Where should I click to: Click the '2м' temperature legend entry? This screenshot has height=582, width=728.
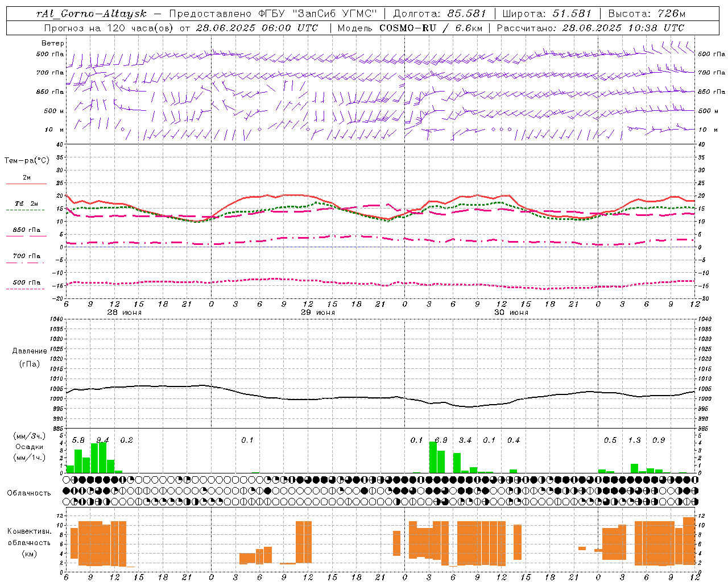point(27,178)
